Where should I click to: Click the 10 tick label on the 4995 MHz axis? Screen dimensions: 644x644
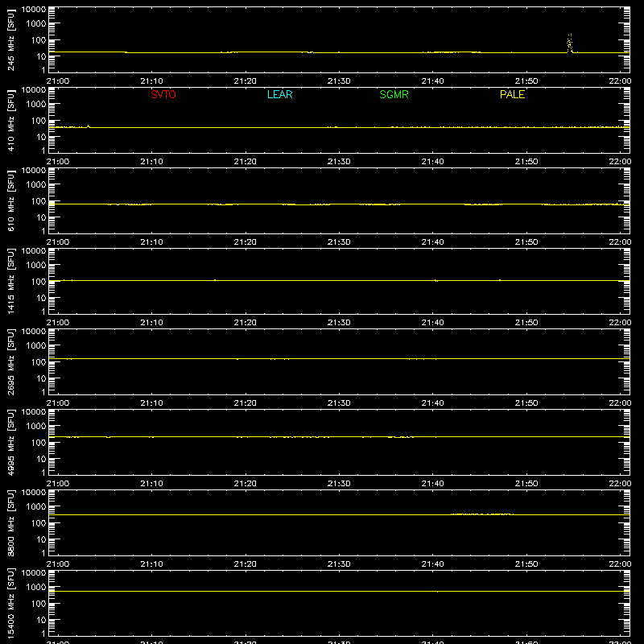pos(41,459)
